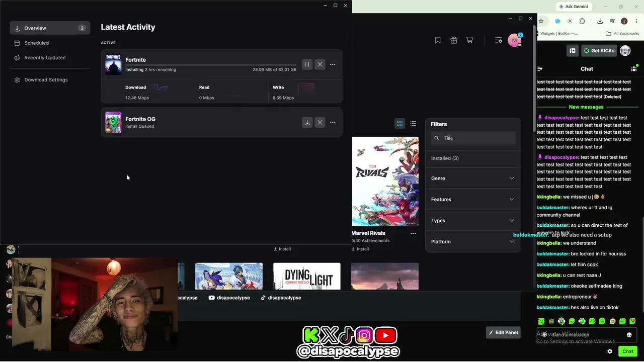Cancel the Fortnite download
Viewport: 644px width, 362px height.
320,64
